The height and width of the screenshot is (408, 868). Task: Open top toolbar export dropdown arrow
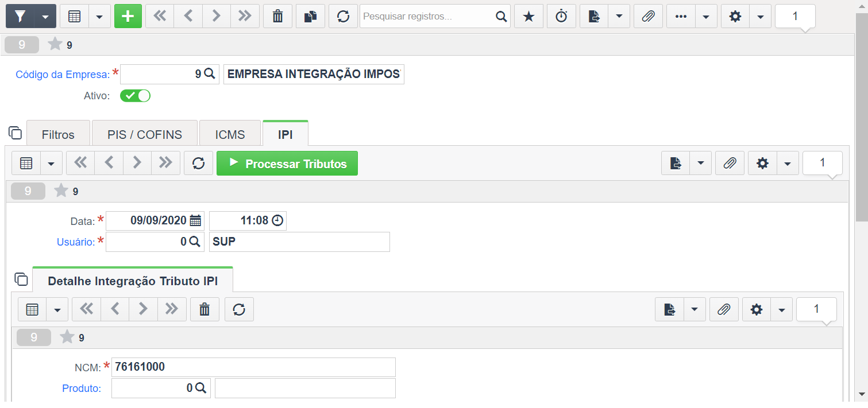pyautogui.click(x=619, y=16)
